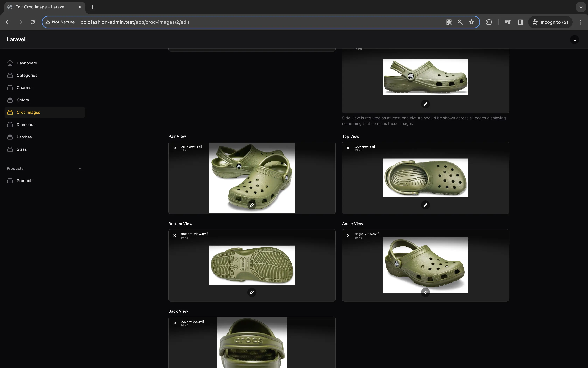
Task: Click the Charms sidebar icon
Action: tap(10, 88)
